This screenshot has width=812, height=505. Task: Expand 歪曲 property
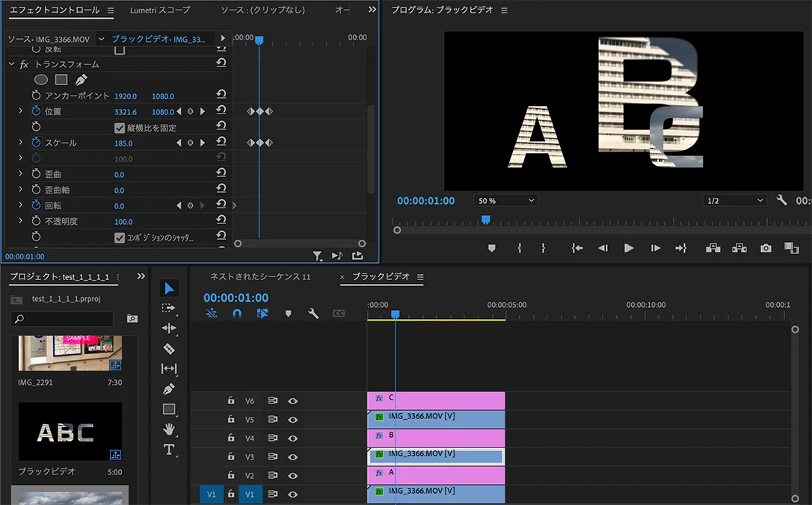tap(20, 174)
